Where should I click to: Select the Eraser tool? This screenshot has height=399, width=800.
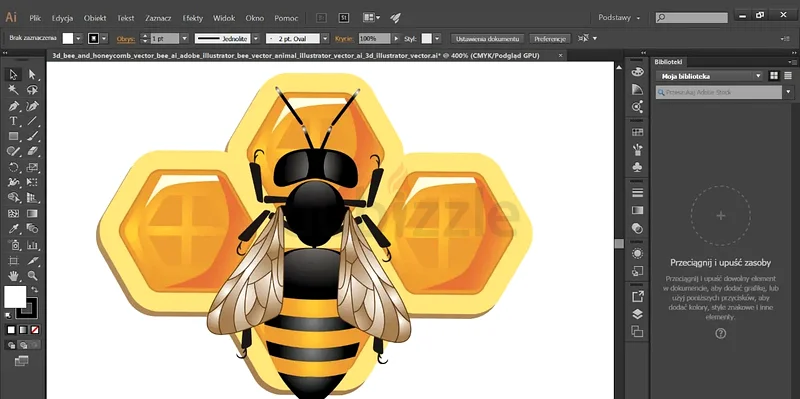(x=32, y=152)
